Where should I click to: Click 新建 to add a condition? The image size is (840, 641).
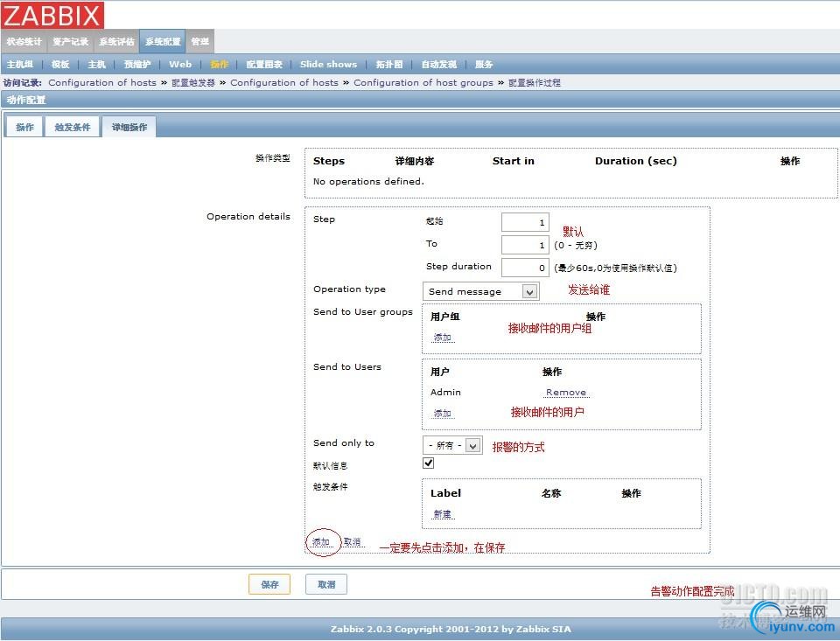(443, 514)
